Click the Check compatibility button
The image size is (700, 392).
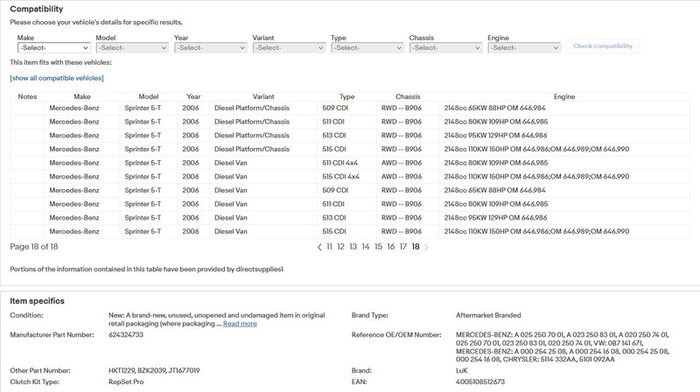(603, 46)
